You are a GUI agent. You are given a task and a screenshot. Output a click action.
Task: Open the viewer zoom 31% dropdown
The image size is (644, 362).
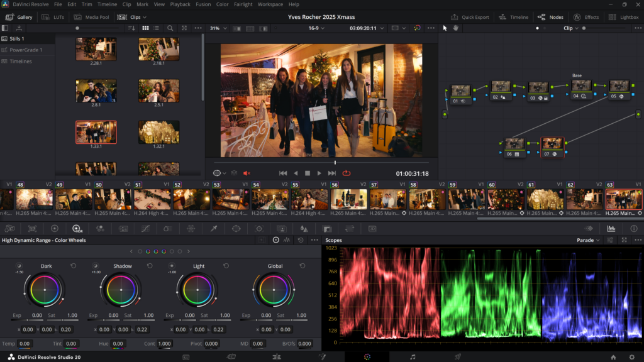pyautogui.click(x=218, y=28)
